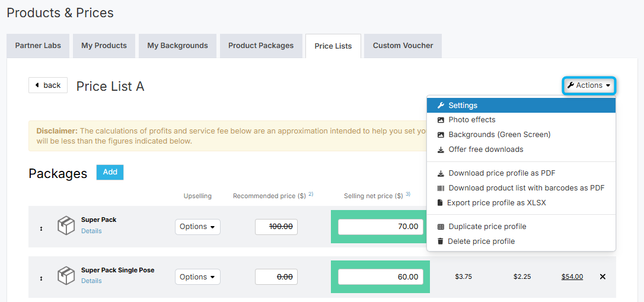Click reorder arrows for Super Pack Single Pose
The height and width of the screenshot is (302, 644).
tap(41, 279)
